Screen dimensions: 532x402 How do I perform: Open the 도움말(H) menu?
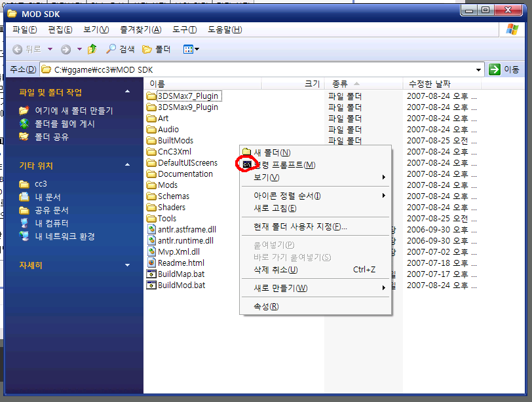(x=225, y=30)
